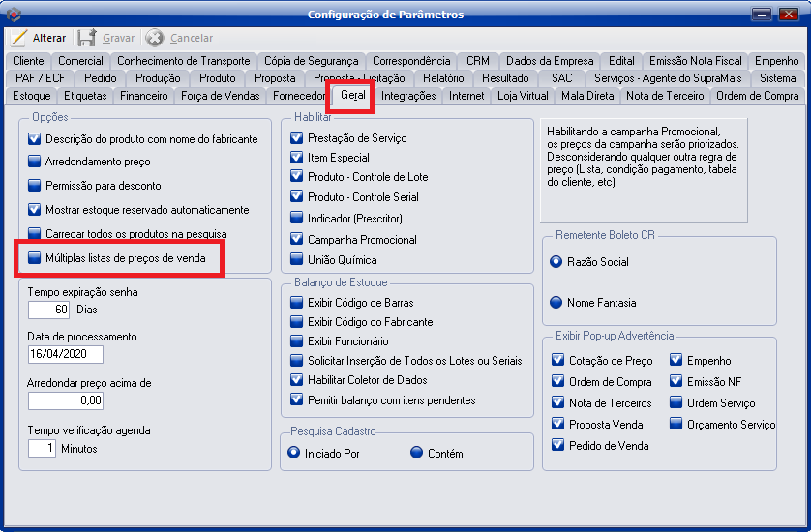811x532 pixels.
Task: Toggle Arredondamento preço checkbox
Action: 36,162
